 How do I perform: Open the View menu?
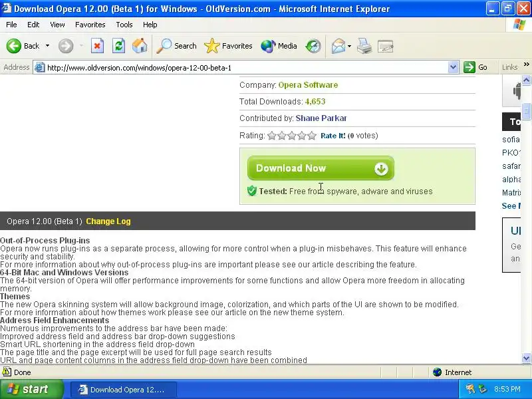pos(57,25)
